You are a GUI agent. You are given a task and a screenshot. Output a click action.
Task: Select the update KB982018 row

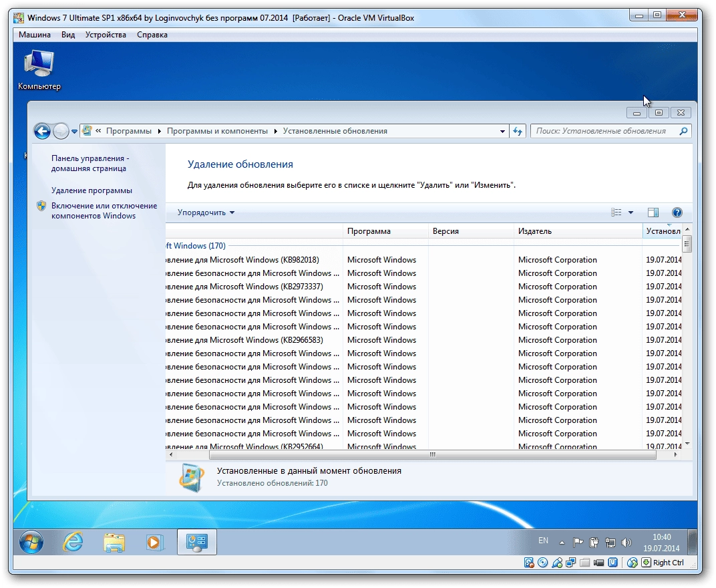coord(423,260)
